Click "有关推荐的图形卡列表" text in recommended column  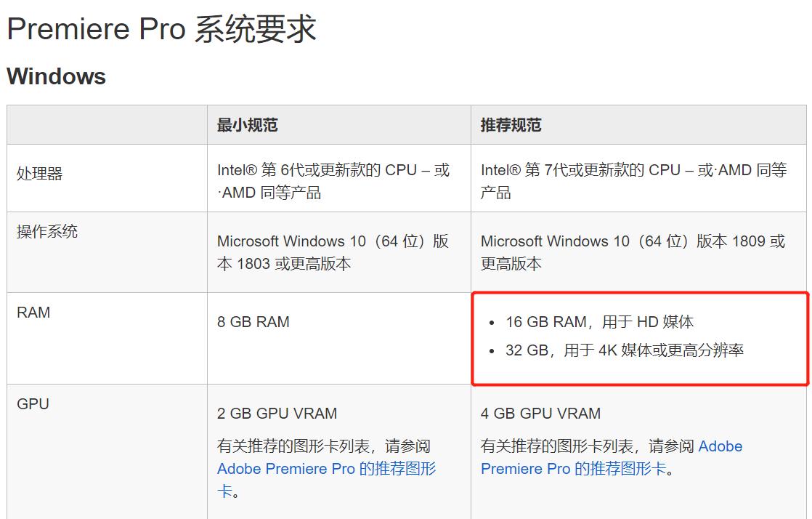(x=563, y=446)
